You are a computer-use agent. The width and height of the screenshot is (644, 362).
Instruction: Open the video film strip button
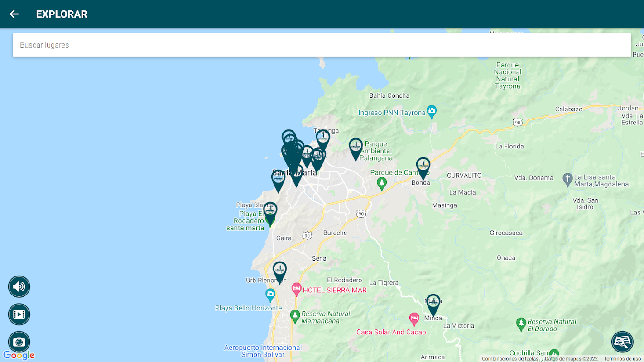pos(19,314)
